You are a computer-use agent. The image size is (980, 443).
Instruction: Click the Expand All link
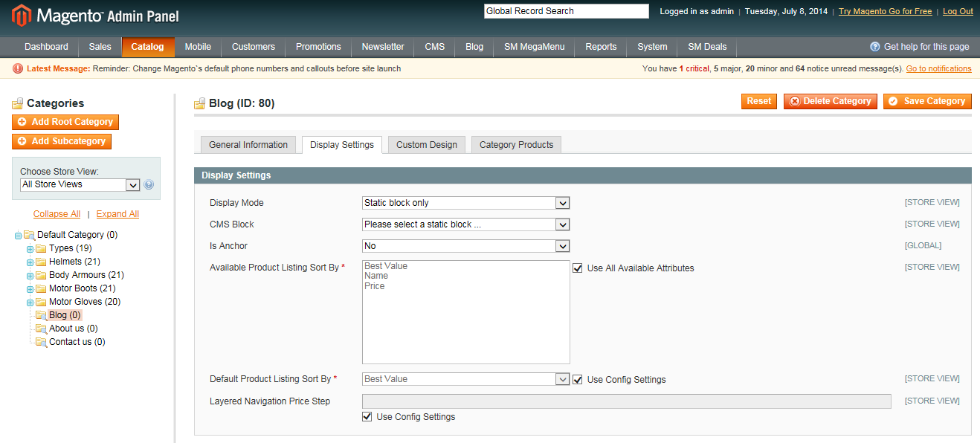pos(117,214)
